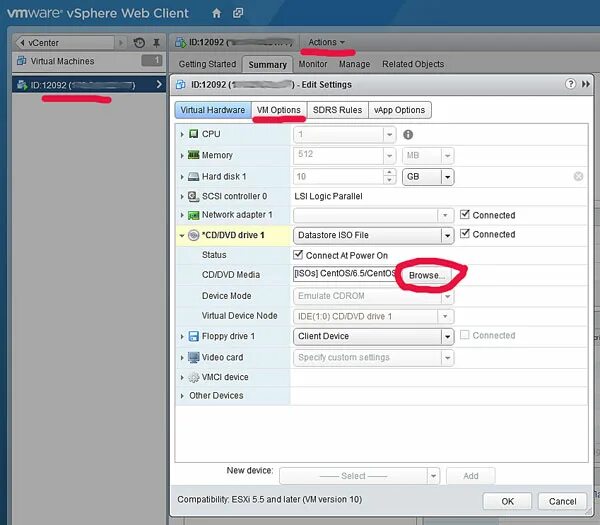Expand Network adapter 1 details
This screenshot has height=525, width=600.
click(182, 215)
